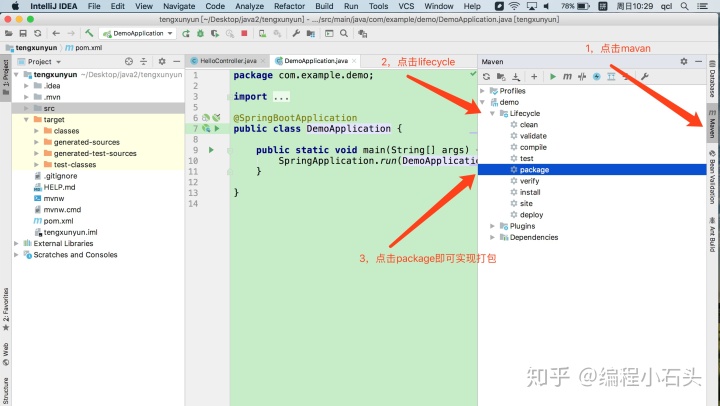Open the DemoApplication run configuration dropdown
720x406 pixels.
138,34
